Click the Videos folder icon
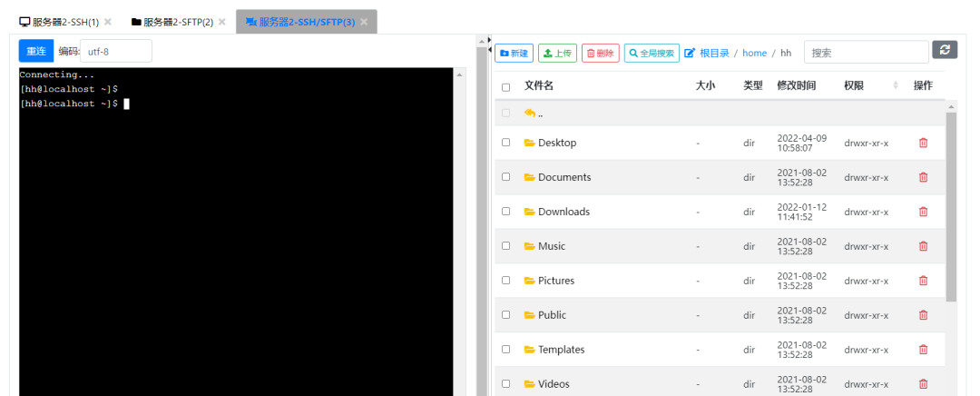The image size is (980, 396). point(529,383)
